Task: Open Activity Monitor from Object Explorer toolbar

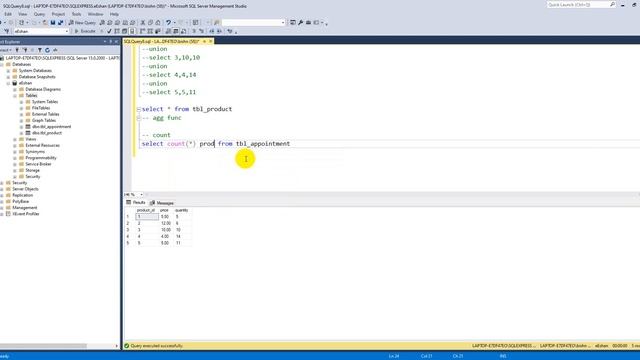Action: (x=55, y=50)
